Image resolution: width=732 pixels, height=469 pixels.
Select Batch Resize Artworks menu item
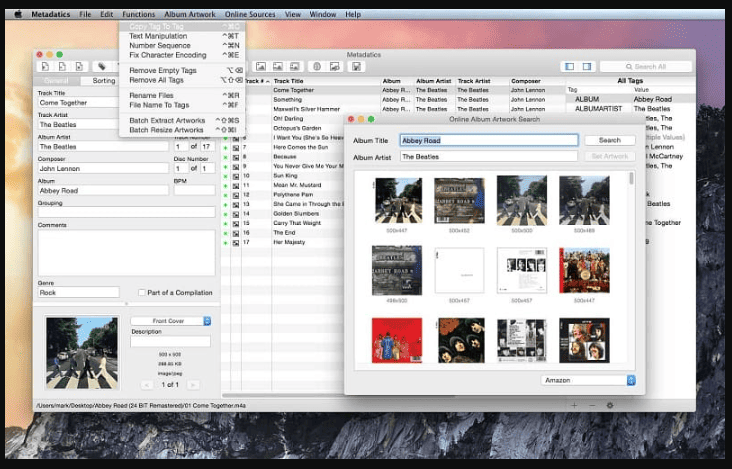[182, 130]
